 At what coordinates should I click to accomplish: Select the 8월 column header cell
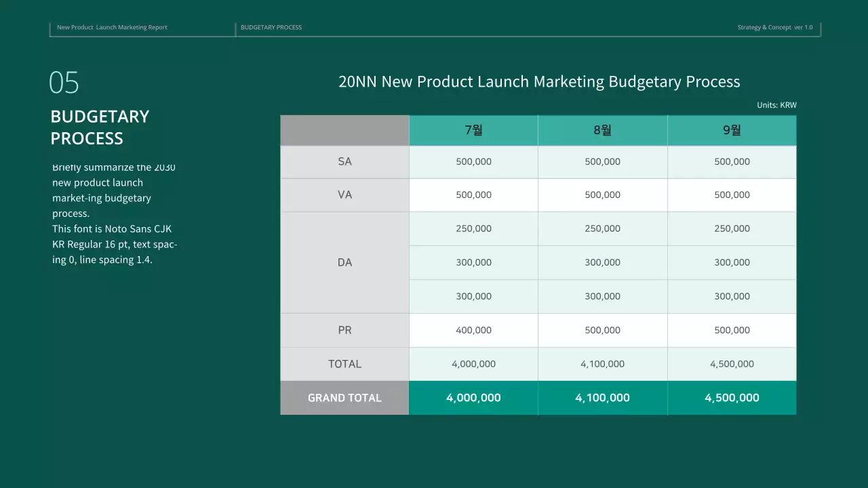click(x=602, y=129)
